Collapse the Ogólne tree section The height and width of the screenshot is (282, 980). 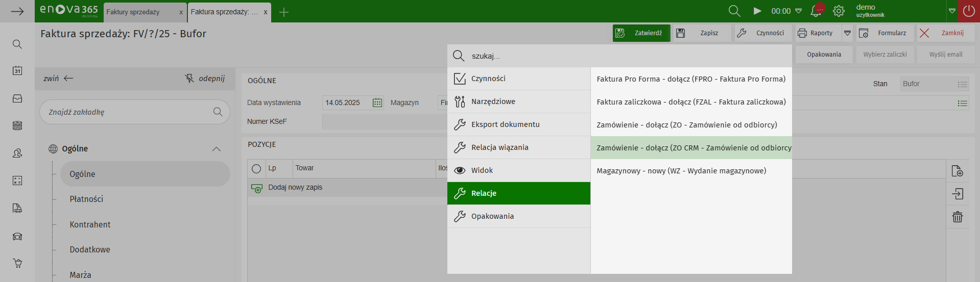pos(216,149)
